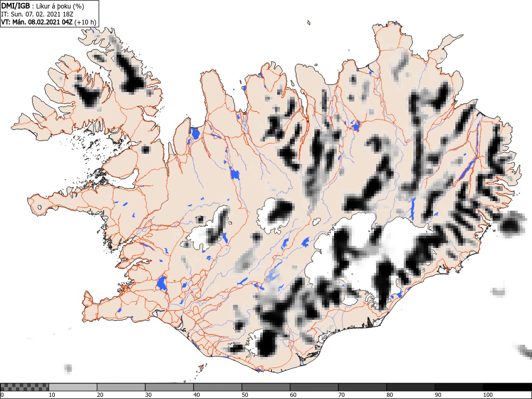532x399 pixels.
Task: Click the '40' legend label
Action: (x=196, y=395)
